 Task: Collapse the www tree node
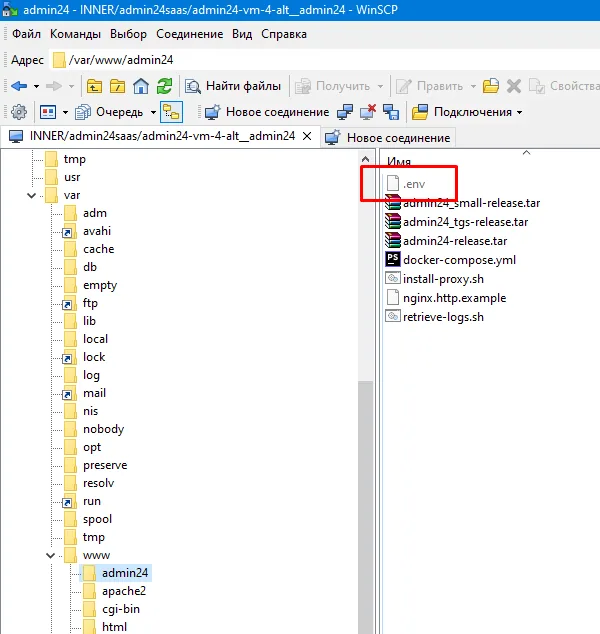pos(51,556)
